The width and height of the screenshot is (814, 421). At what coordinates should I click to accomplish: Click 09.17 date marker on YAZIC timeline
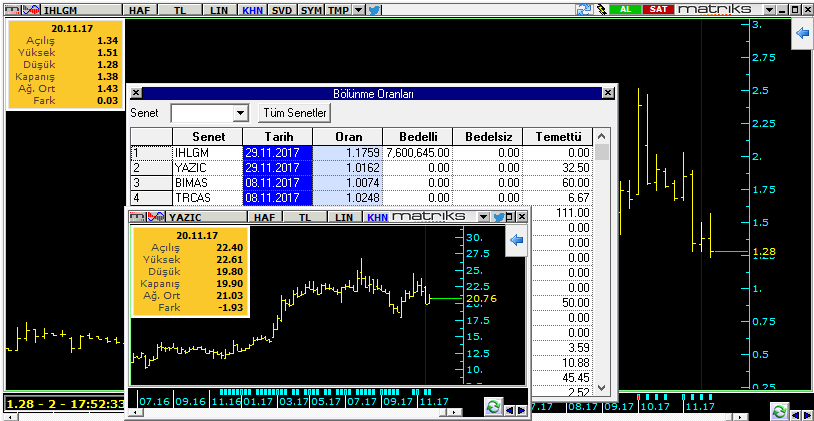click(x=398, y=401)
